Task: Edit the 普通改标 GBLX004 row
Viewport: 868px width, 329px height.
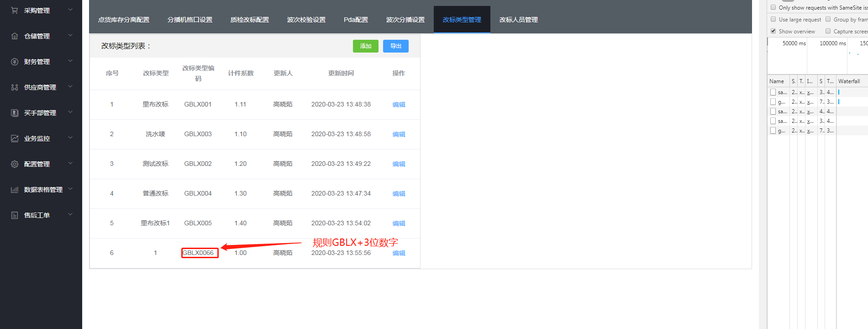Action: click(399, 194)
